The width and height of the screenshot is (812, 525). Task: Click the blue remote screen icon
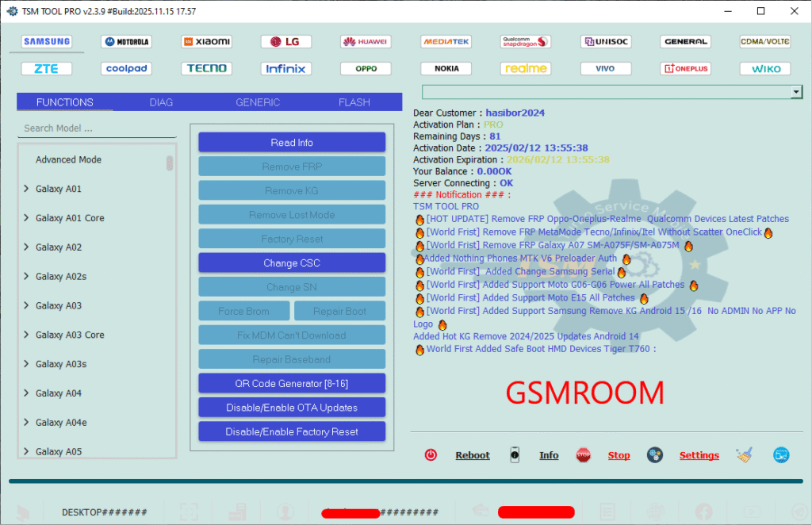coord(781,455)
